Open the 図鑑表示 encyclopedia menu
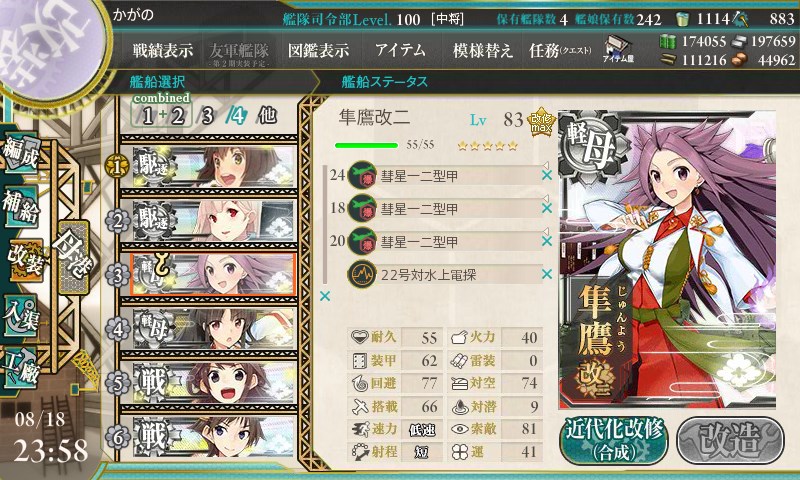The height and width of the screenshot is (480, 800). click(318, 50)
